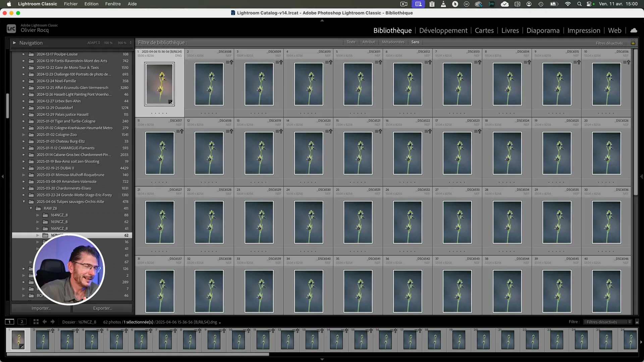
Task: Toggle second window display button 2
Action: click(22, 322)
